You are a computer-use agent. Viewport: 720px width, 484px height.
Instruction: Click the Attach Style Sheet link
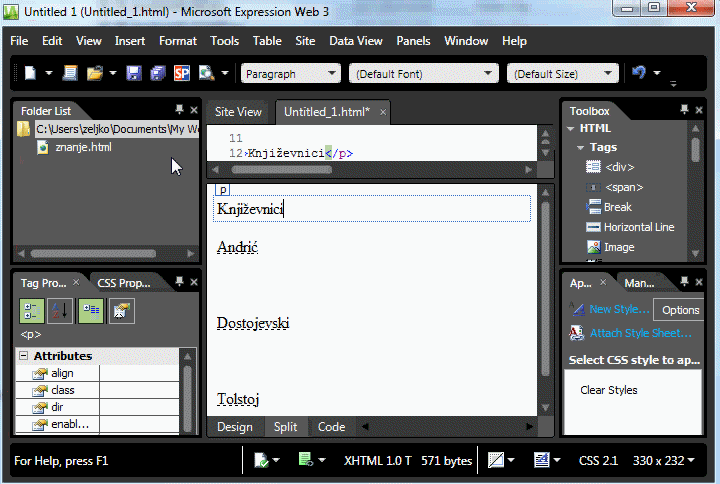click(640, 333)
